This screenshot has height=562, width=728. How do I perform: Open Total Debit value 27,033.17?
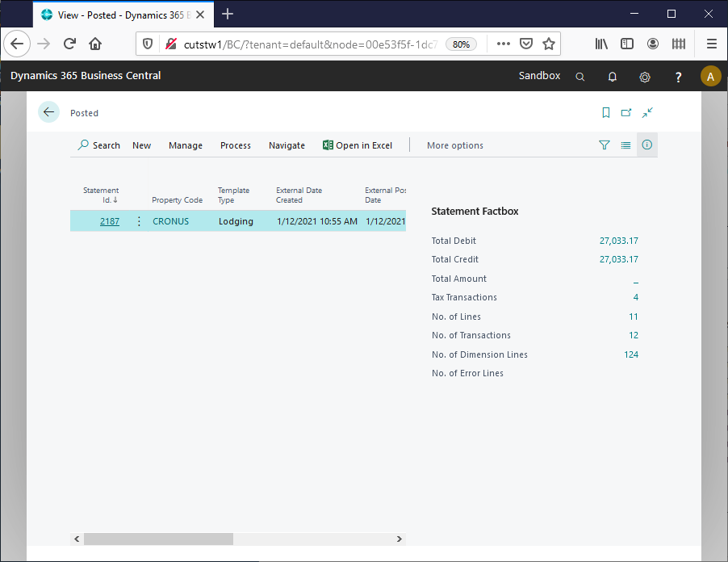pos(618,241)
